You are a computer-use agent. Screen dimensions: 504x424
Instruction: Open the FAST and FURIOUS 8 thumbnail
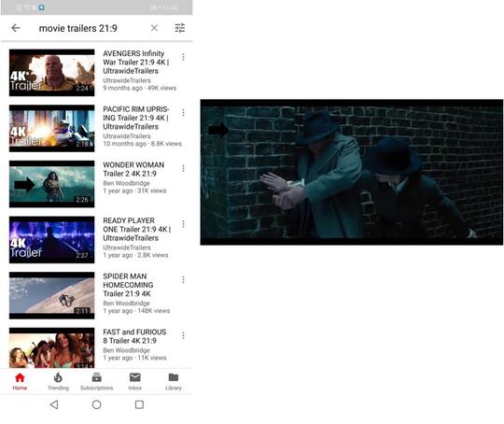click(x=51, y=347)
